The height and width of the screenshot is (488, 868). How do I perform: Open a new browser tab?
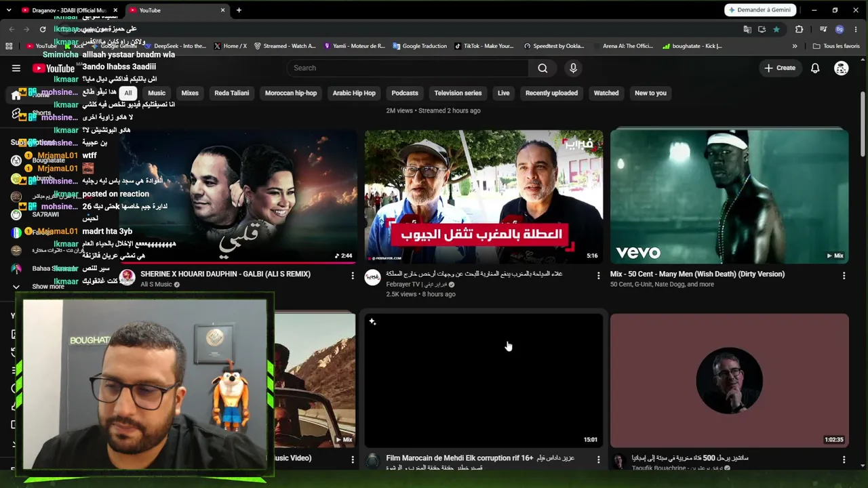(239, 10)
